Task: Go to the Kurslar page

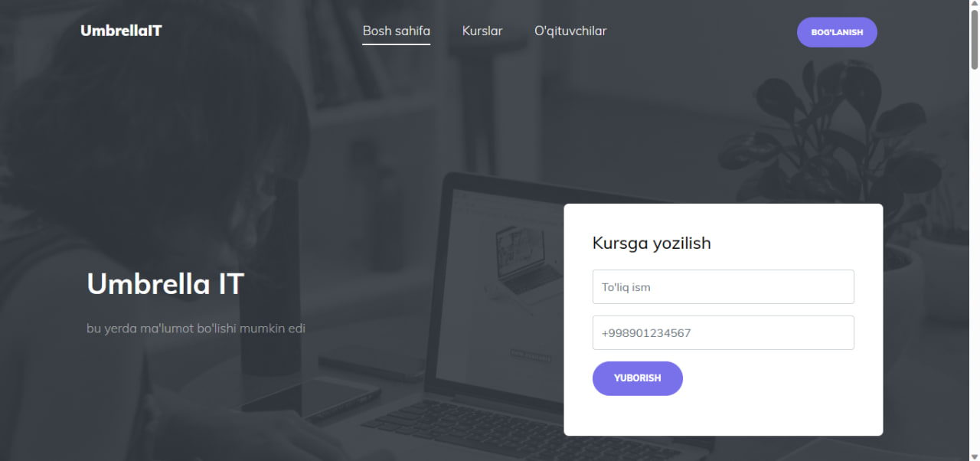Action: point(482,31)
